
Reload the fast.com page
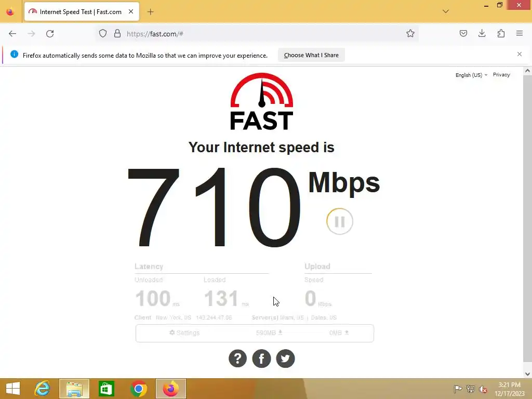[50, 34]
